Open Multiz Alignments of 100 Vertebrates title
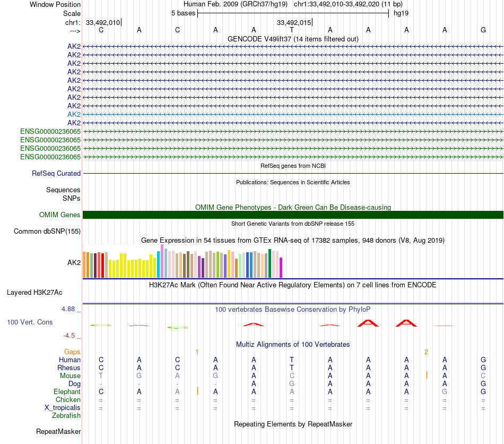 293,345
